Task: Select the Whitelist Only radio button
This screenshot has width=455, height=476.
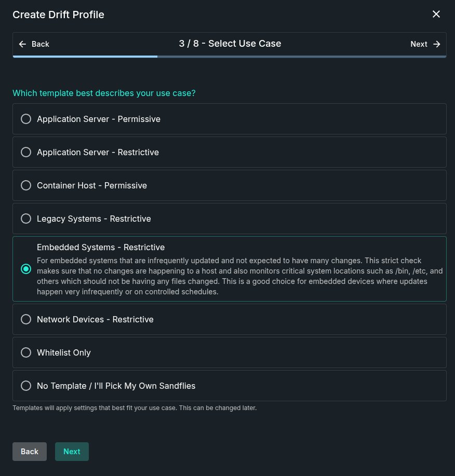Action: pos(26,352)
